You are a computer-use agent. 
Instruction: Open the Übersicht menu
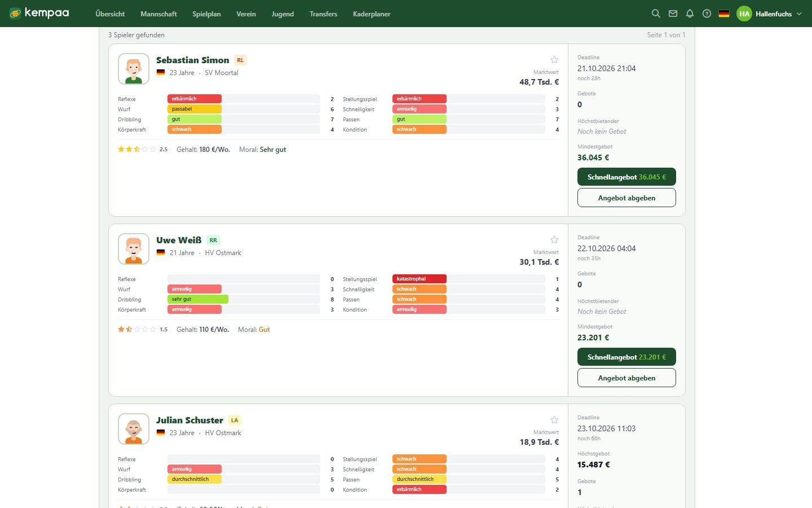[110, 14]
